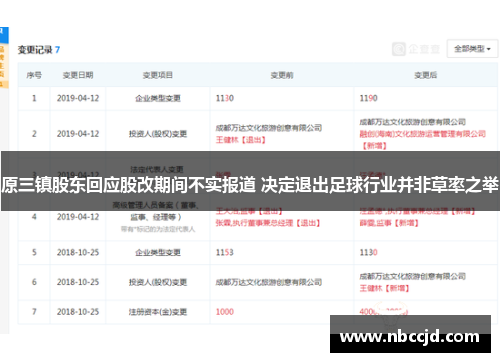
Task: Select the 变更项目 column header
Action: point(158,75)
